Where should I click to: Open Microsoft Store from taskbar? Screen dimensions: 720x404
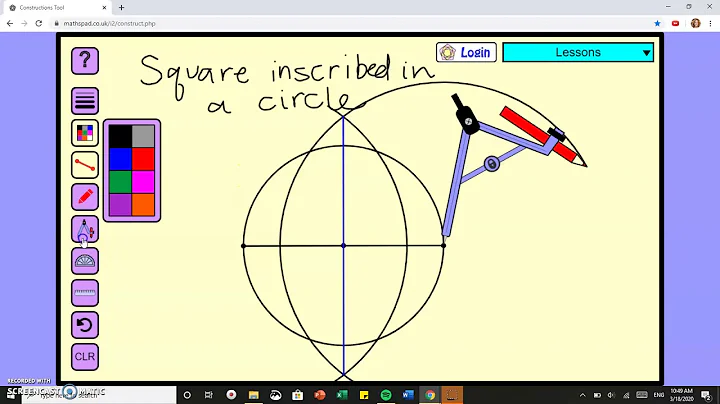tap(298, 395)
